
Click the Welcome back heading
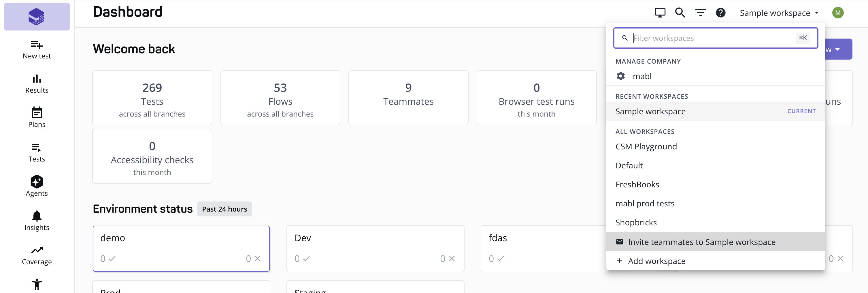click(x=134, y=49)
